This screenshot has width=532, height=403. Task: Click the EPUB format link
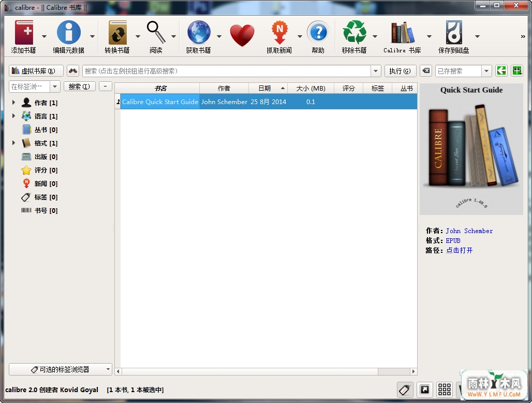[453, 241]
